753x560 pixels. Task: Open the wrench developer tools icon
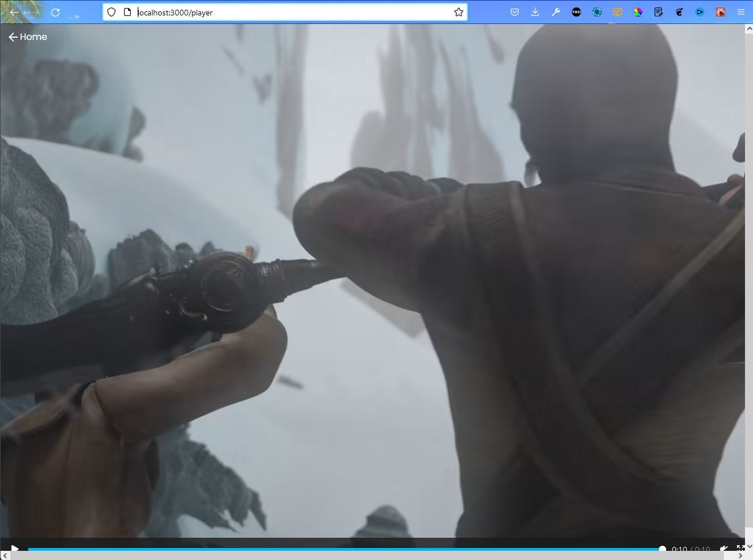[x=556, y=12]
